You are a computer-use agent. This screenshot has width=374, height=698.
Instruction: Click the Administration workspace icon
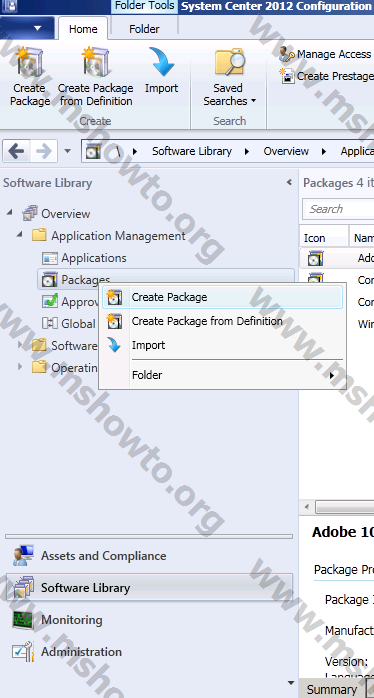[23, 651]
